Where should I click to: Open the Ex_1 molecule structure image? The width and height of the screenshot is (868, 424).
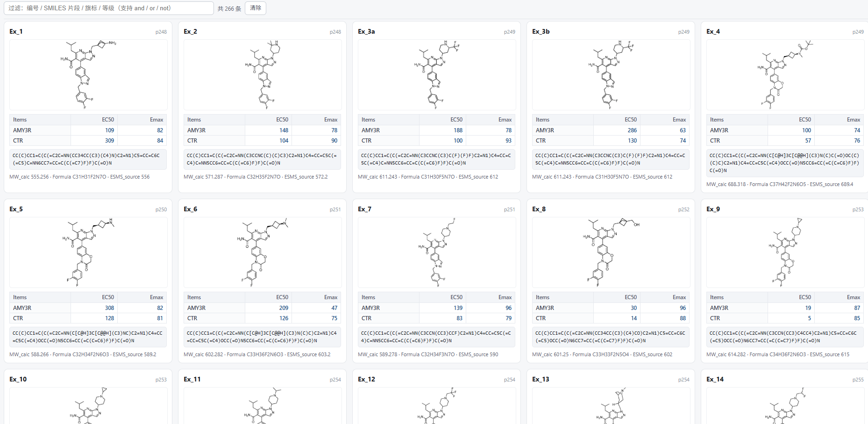click(x=88, y=75)
